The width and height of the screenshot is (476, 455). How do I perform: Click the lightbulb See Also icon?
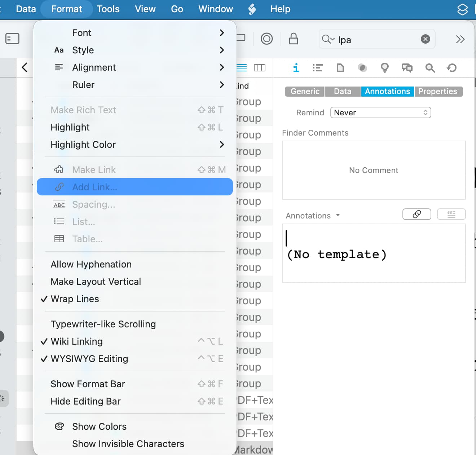(385, 68)
